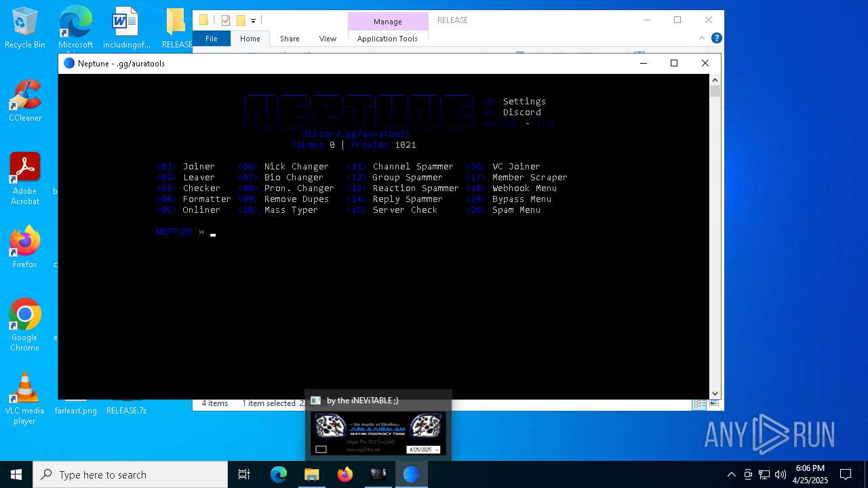This screenshot has width=868, height=488.
Task: Open Customize Quick Access Toolbar dropdown
Action: pos(253,21)
